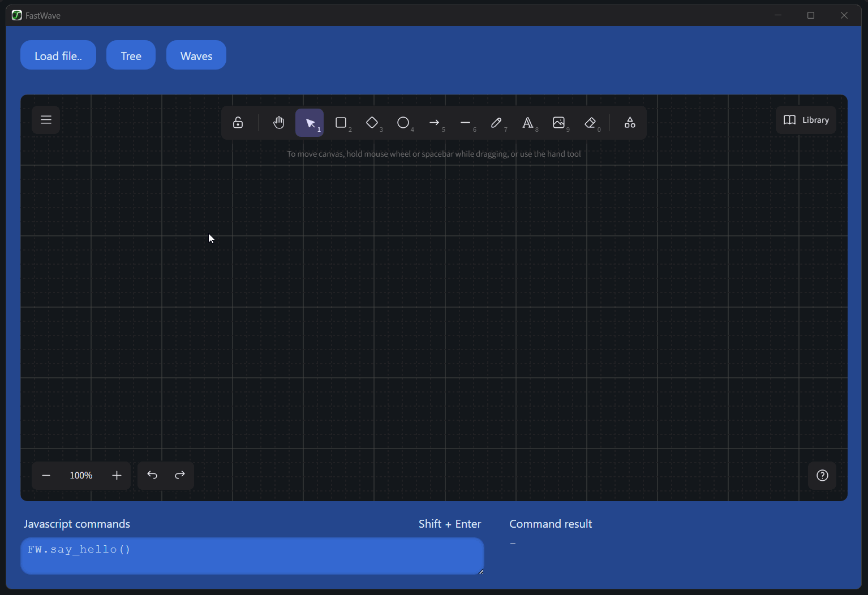Select the Hand panning tool
The width and height of the screenshot is (868, 595).
click(278, 123)
